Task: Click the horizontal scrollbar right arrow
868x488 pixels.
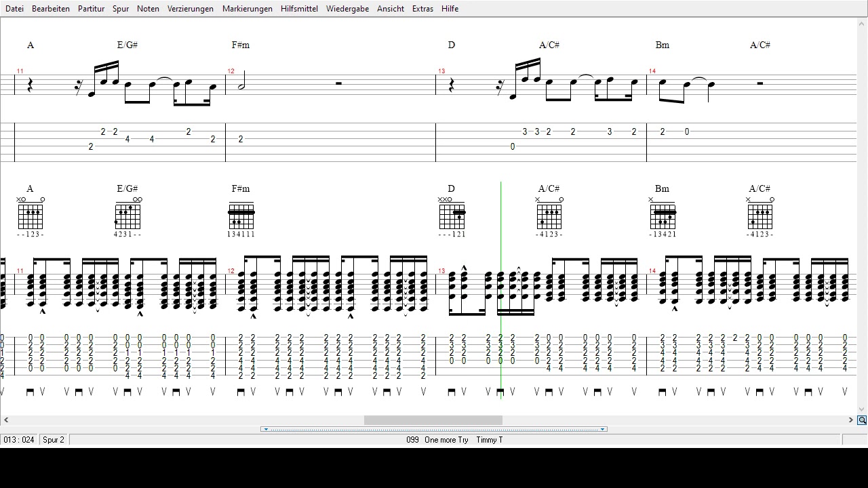Action: pos(850,420)
